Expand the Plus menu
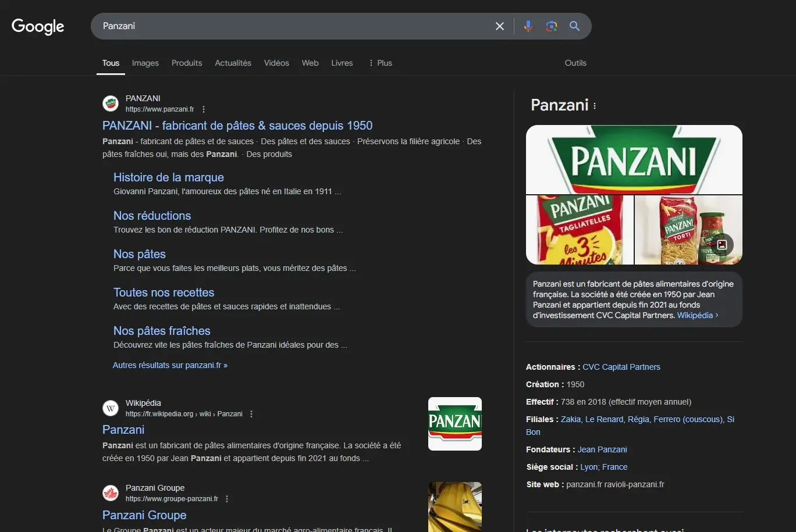 pos(381,63)
